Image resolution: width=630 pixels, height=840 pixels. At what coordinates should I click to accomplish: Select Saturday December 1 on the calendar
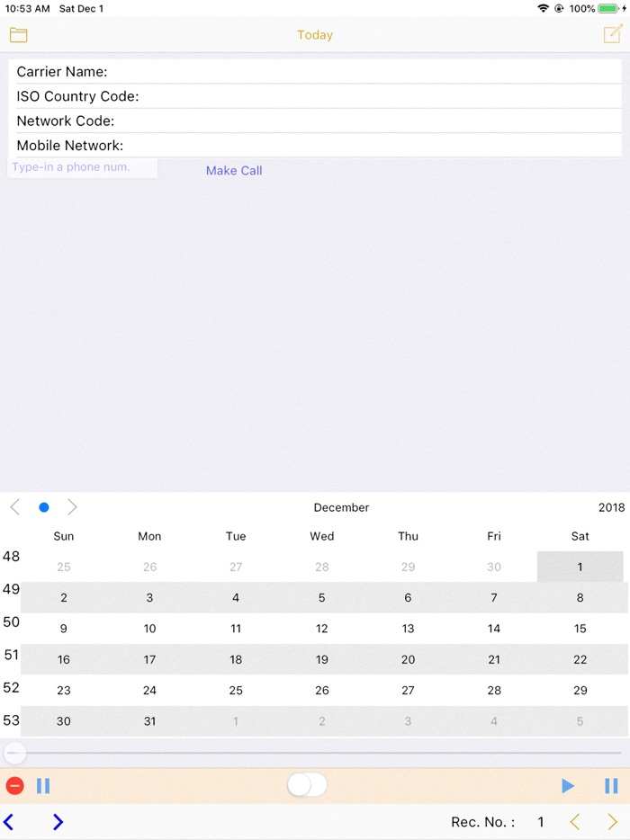[x=580, y=567]
